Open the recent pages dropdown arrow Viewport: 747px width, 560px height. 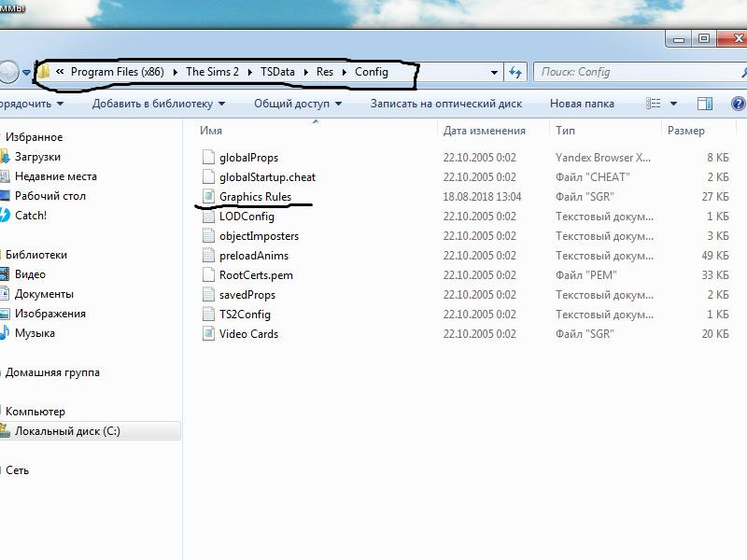pos(27,73)
